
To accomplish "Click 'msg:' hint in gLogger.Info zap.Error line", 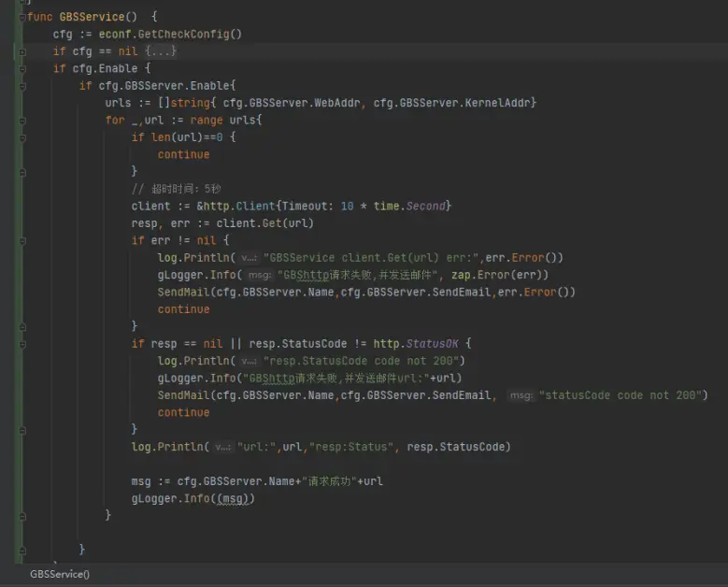I will [x=259, y=275].
